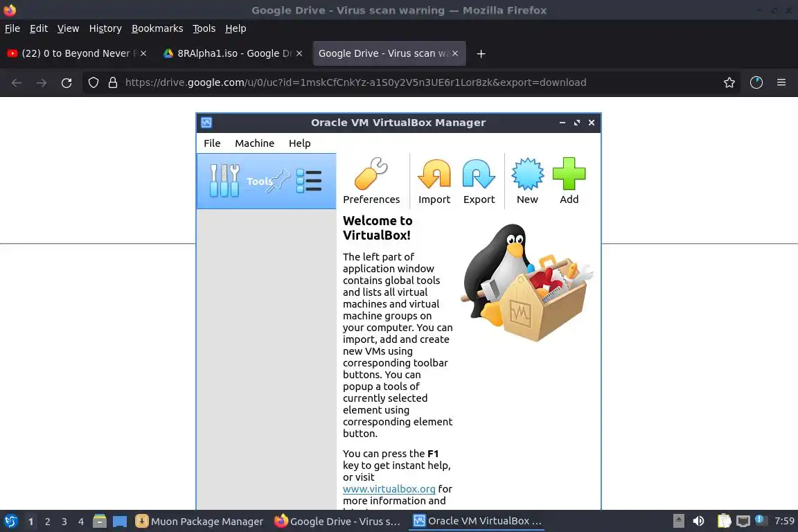Screen dimensions: 798x532
Task: Click the 7:59 clock in the panel
Action: click(x=784, y=521)
